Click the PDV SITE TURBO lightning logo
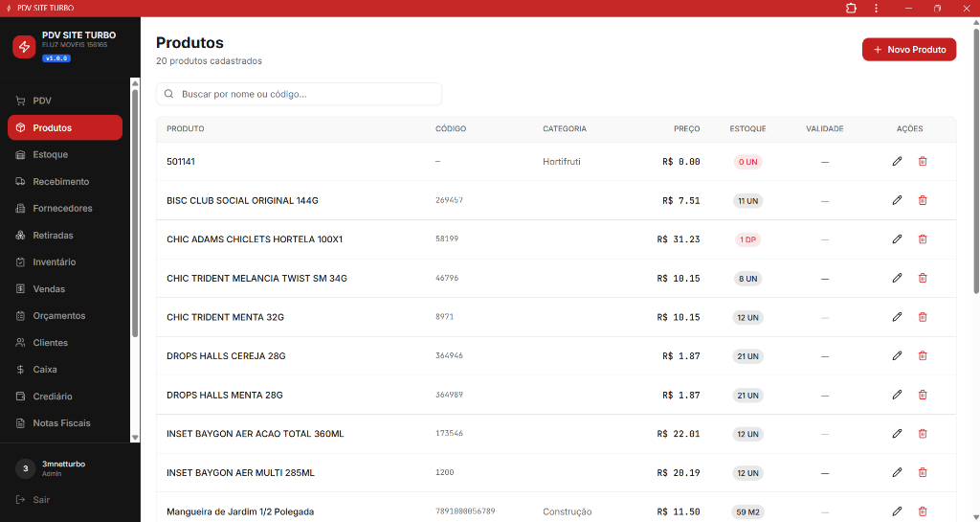 pyautogui.click(x=24, y=47)
